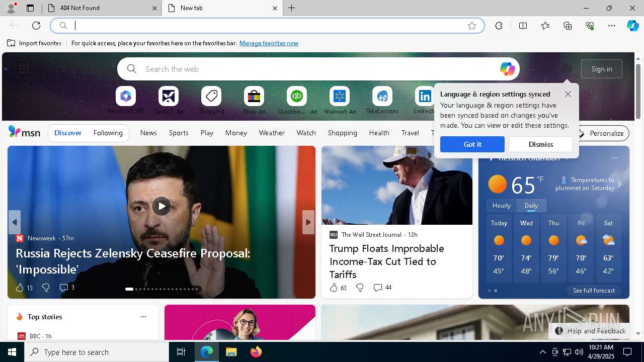Show hidden system tray icons
The width and height of the screenshot is (644, 362).
pos(543,352)
